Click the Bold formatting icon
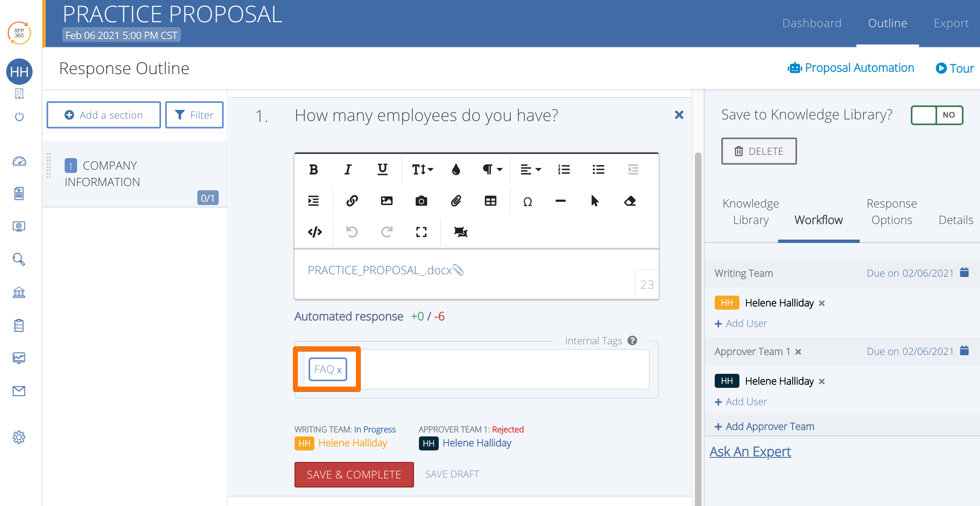 (313, 169)
